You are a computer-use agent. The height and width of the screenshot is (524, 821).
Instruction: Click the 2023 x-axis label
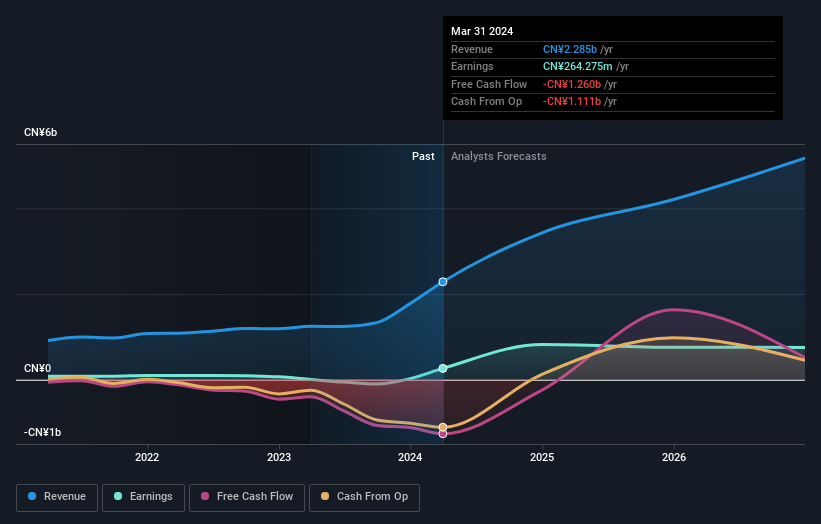tap(279, 457)
